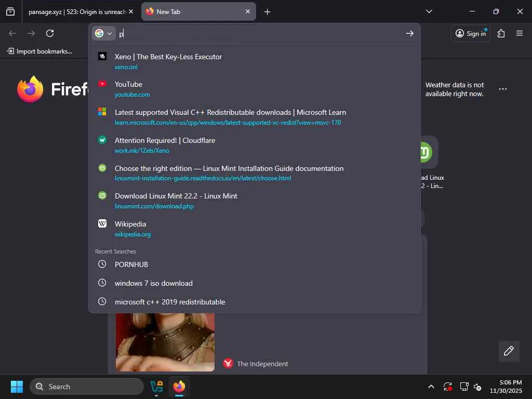Click the Linux Mint shortcut tile
Screen dimensions: 532x399
point(429,152)
